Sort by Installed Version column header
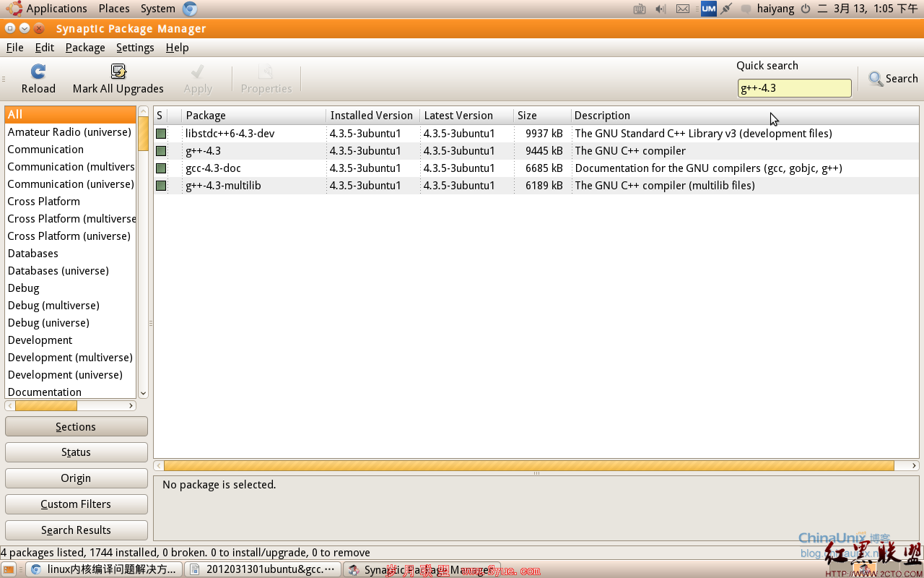The width and height of the screenshot is (924, 578). point(372,116)
